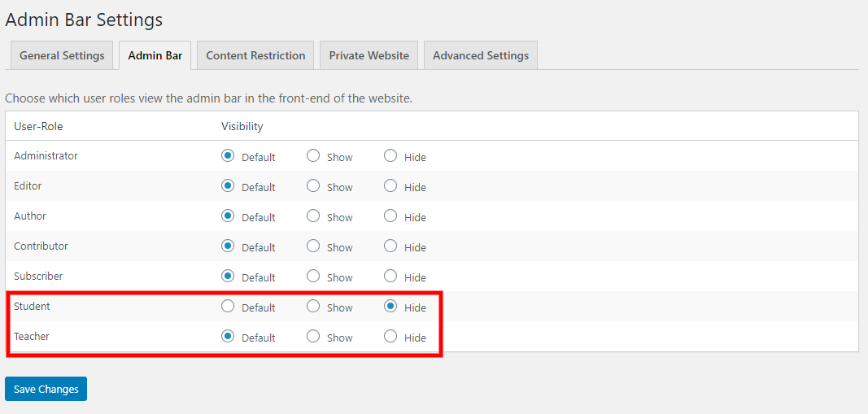The image size is (868, 414).
Task: Open the General Settings tab
Action: point(62,55)
